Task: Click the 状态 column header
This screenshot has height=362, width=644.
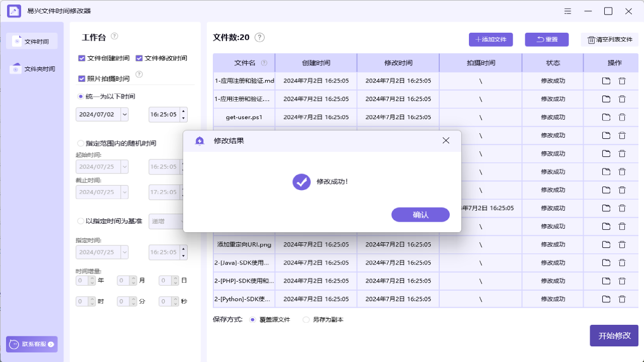Action: coord(553,63)
